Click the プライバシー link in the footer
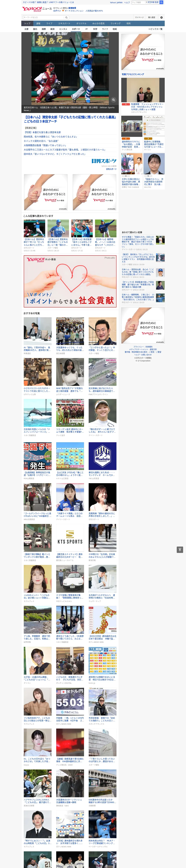 pos(139,347)
